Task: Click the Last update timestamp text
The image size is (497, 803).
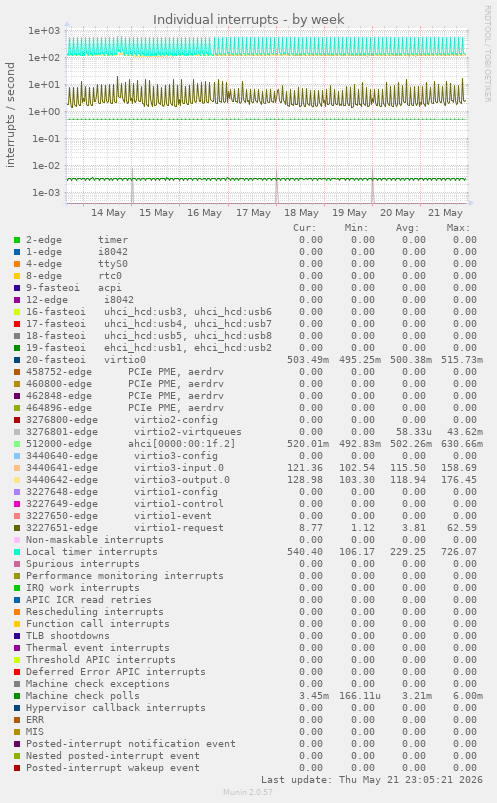Action: [372, 780]
